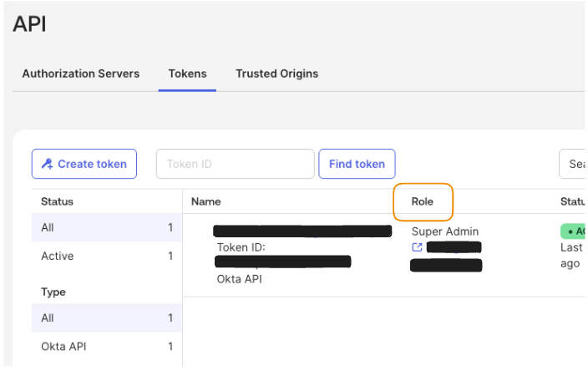The width and height of the screenshot is (588, 371).
Task: Filter Type by Okta API
Action: [x=107, y=346]
